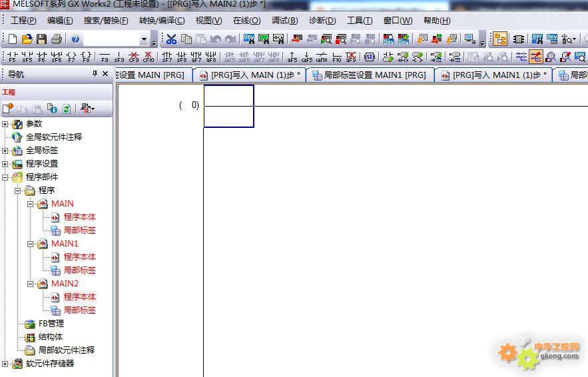Click the new data icon in navigation toolbar
The image size is (588, 377).
(8, 109)
